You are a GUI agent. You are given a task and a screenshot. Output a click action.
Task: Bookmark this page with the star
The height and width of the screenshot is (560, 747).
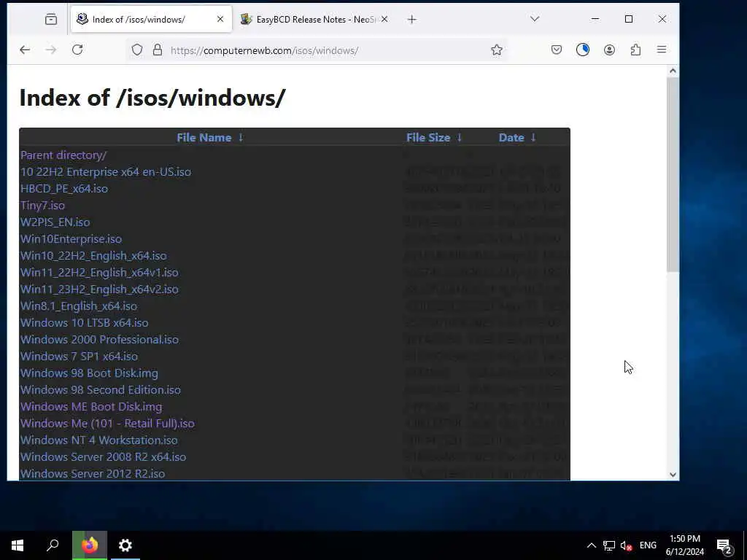point(497,50)
